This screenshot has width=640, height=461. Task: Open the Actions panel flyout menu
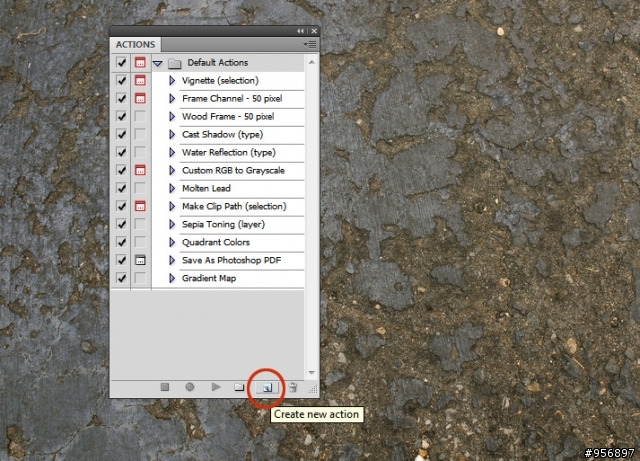pos(310,44)
